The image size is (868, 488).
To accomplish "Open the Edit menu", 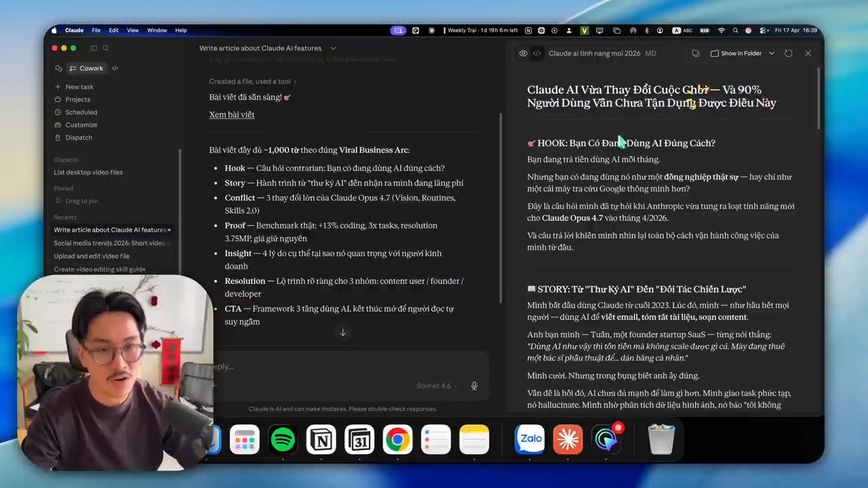I will coord(114,30).
